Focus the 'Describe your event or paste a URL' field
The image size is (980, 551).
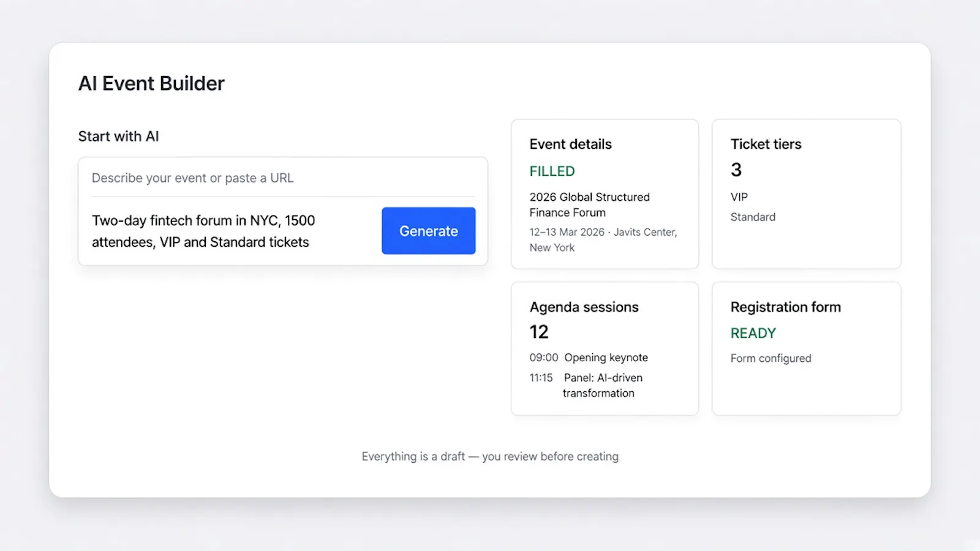pyautogui.click(x=283, y=178)
